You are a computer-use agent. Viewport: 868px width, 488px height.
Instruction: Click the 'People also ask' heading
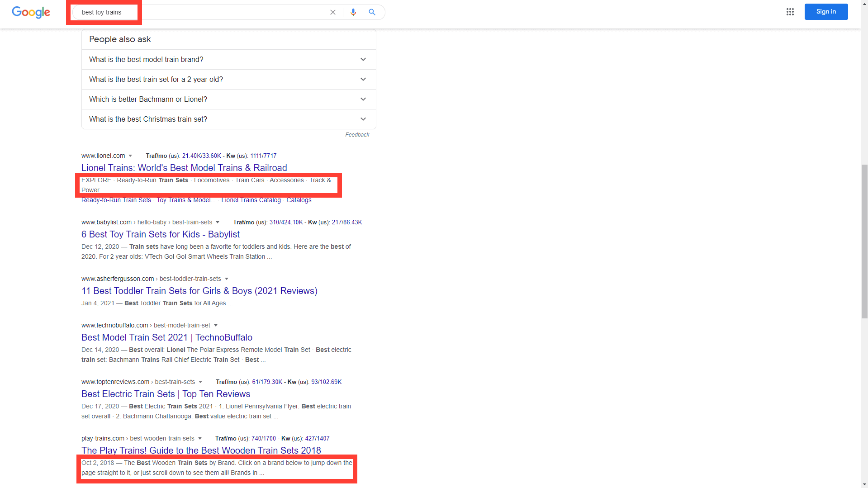click(120, 39)
